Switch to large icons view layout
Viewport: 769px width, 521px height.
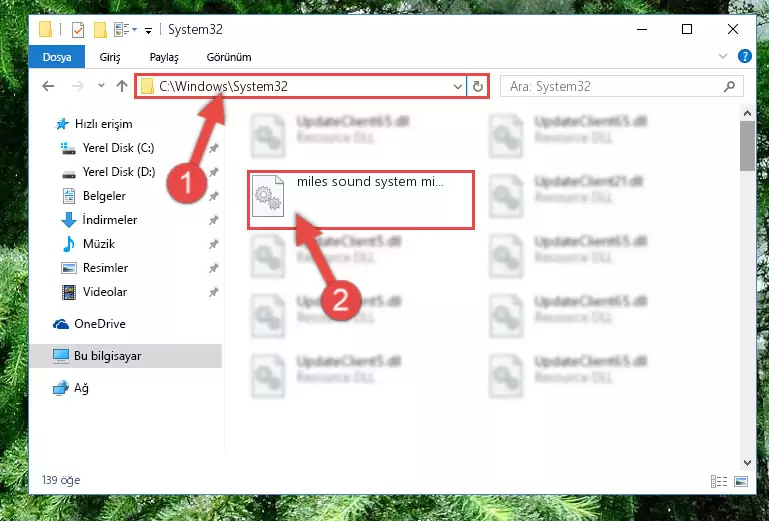point(741,481)
